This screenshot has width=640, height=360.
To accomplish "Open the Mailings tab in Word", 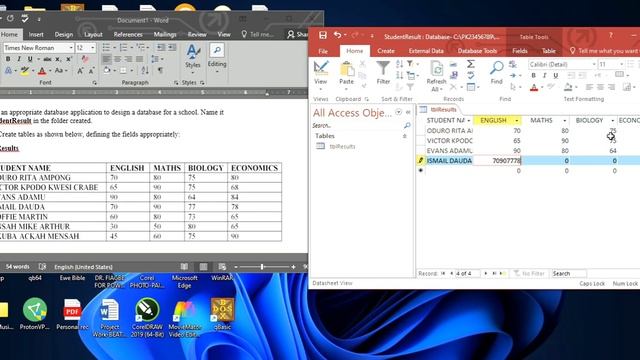I will (165, 34).
